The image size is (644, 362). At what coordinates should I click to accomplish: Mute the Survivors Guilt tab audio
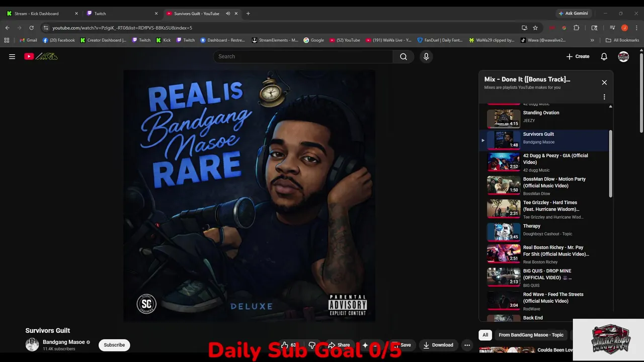[x=228, y=14]
